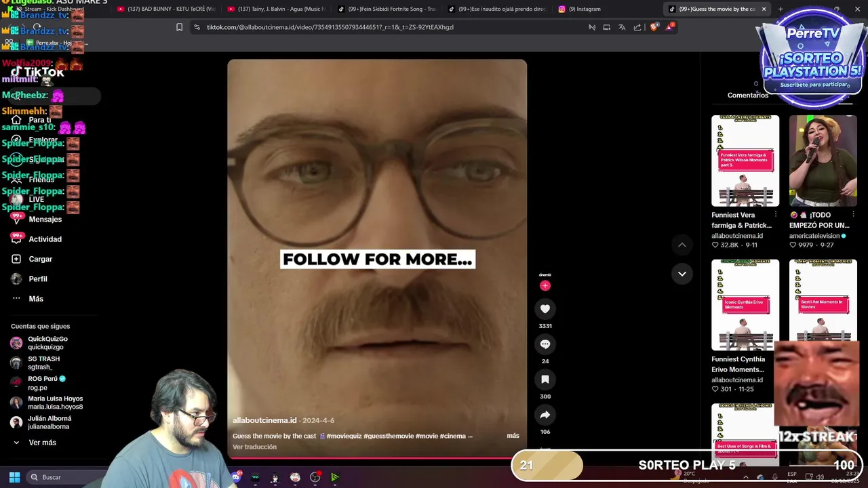The height and width of the screenshot is (488, 868).
Task: Expand followed accounts with Ver más
Action: (x=42, y=443)
